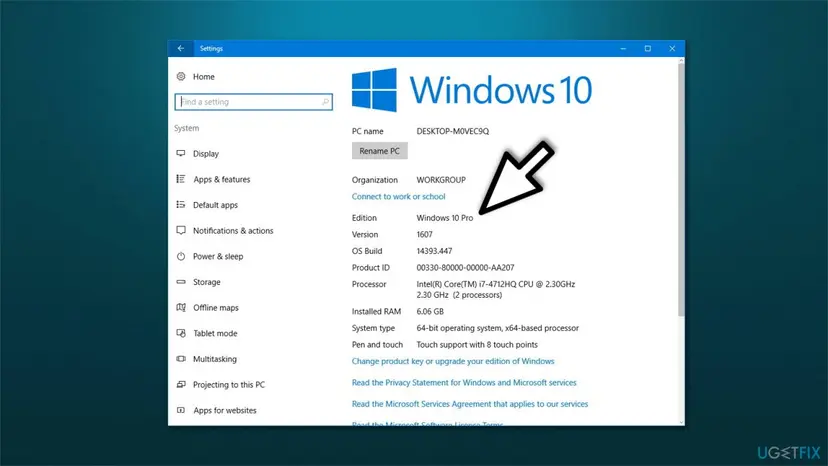Select the Product ID 00330-80000-00000-AA207
The image size is (828, 466).
coord(465,267)
